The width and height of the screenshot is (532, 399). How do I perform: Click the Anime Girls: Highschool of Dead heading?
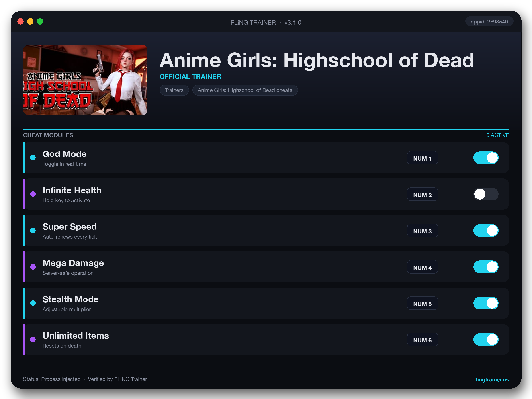click(x=317, y=60)
